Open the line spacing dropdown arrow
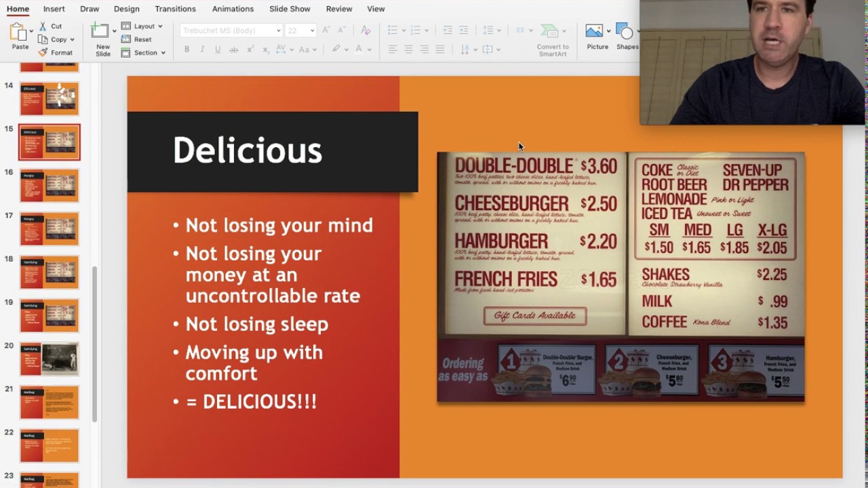868x488 pixels. (499, 30)
